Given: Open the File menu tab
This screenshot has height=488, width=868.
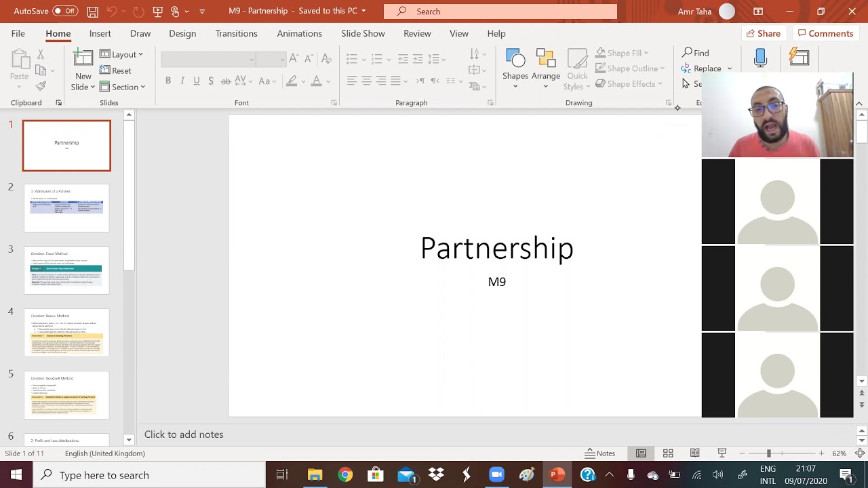Looking at the screenshot, I should click(18, 33).
